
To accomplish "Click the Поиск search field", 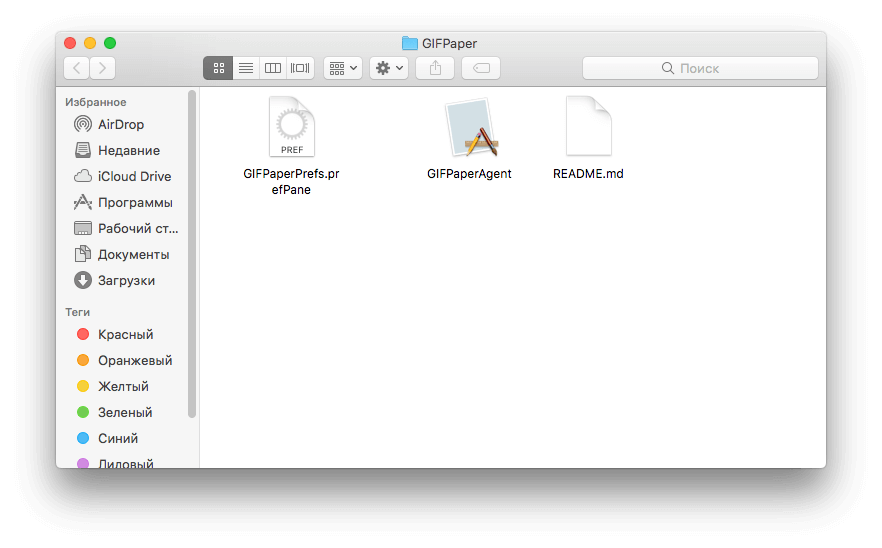I will pos(700,68).
